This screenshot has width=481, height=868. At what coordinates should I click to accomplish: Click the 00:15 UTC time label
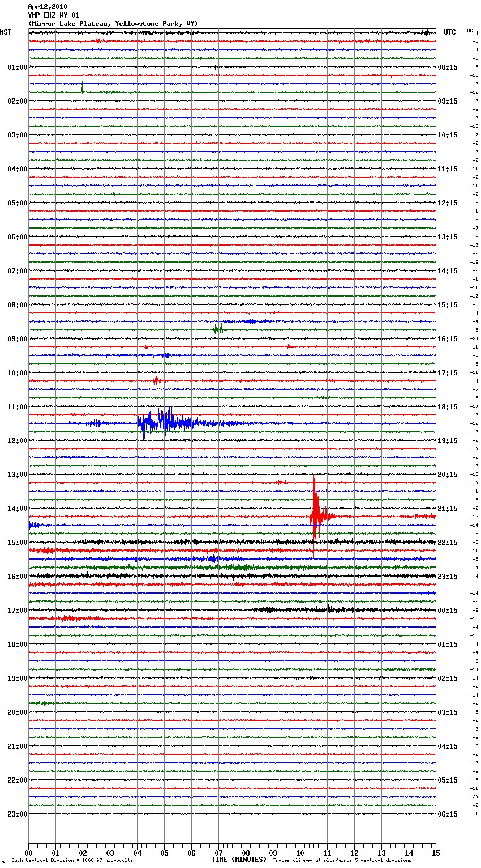[448, 611]
